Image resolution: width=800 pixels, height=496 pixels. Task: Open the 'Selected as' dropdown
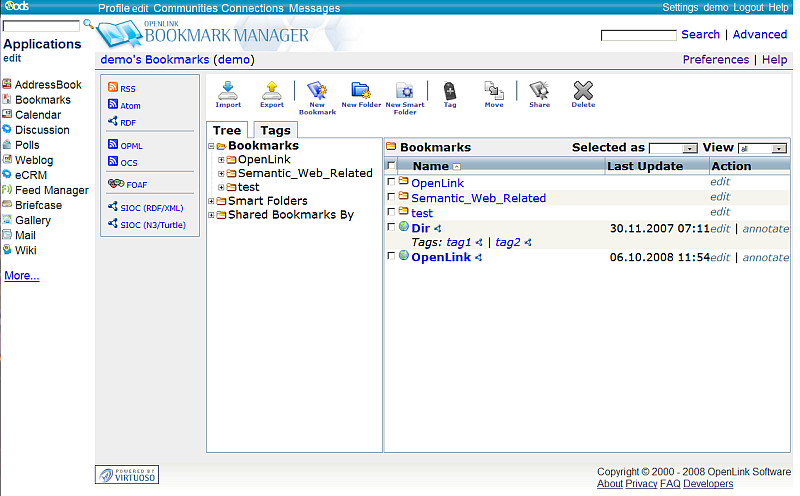click(673, 148)
